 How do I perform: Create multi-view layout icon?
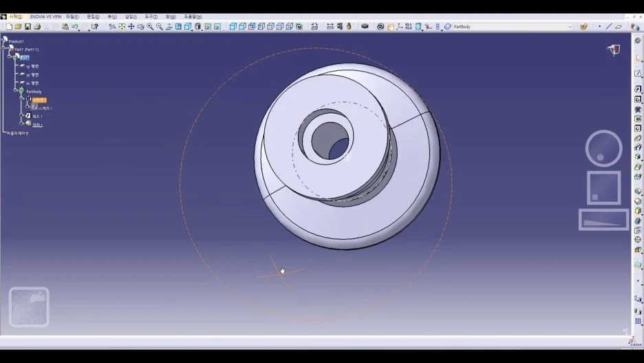(178, 27)
